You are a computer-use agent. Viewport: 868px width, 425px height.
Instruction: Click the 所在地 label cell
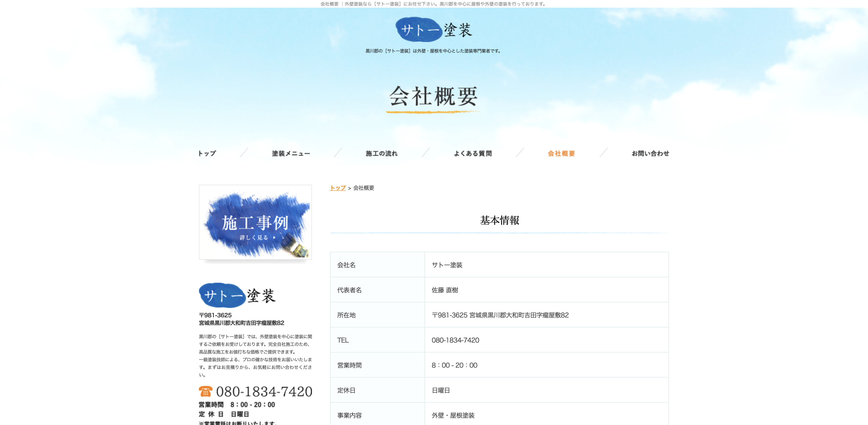377,315
